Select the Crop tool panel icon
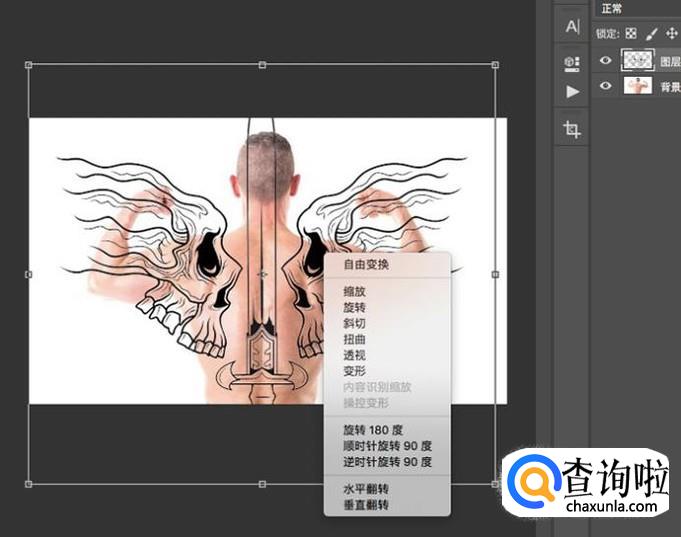This screenshot has height=537, width=681. tap(572, 129)
